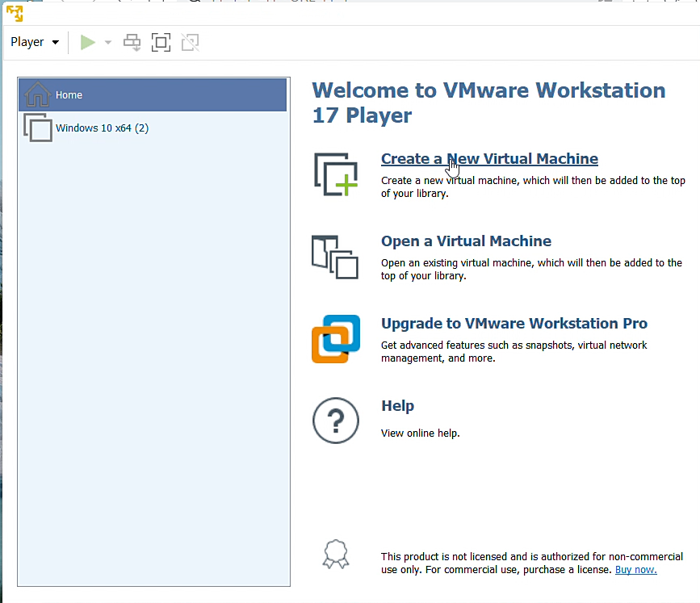Click 'View online help.' text
700x603 pixels.
coord(420,433)
